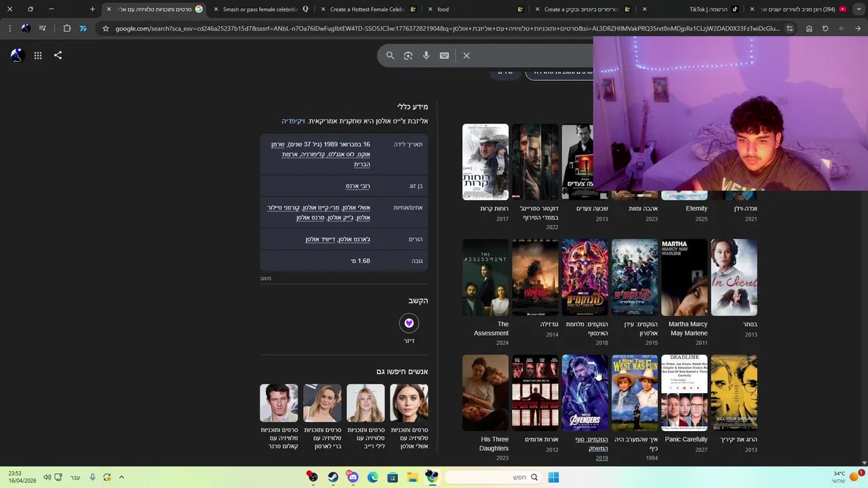The height and width of the screenshot is (488, 868).
Task: Open sibling Mary-Kate Olsen link
Action: click(321, 207)
